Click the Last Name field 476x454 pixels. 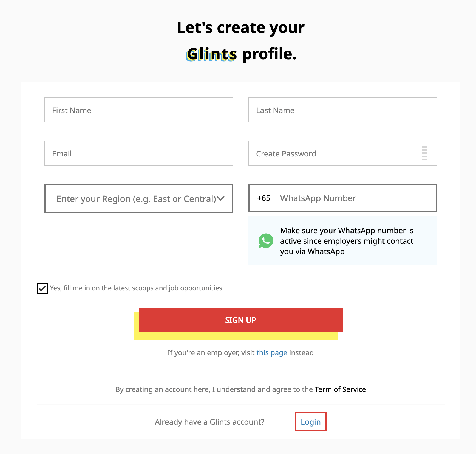point(342,110)
